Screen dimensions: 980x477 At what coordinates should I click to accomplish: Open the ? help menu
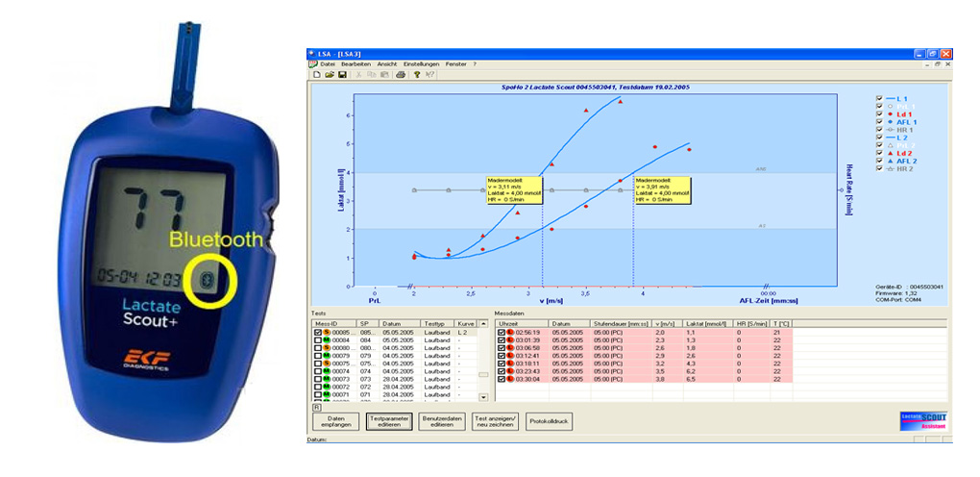[475, 63]
